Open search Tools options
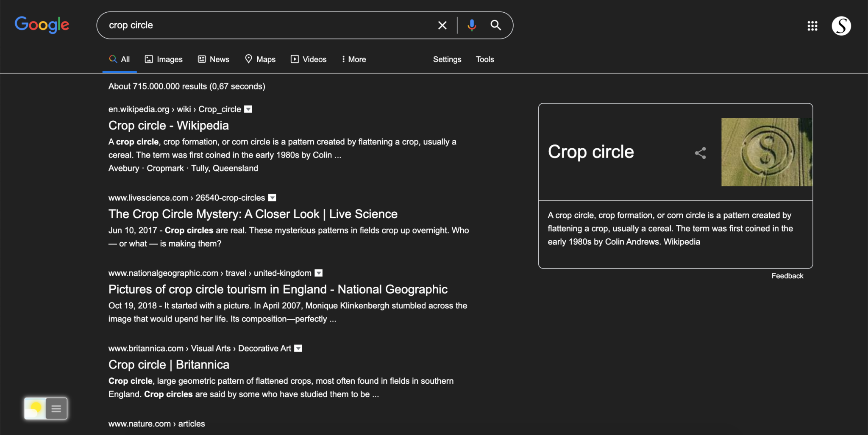Screen dimensions: 868x435 484,59
